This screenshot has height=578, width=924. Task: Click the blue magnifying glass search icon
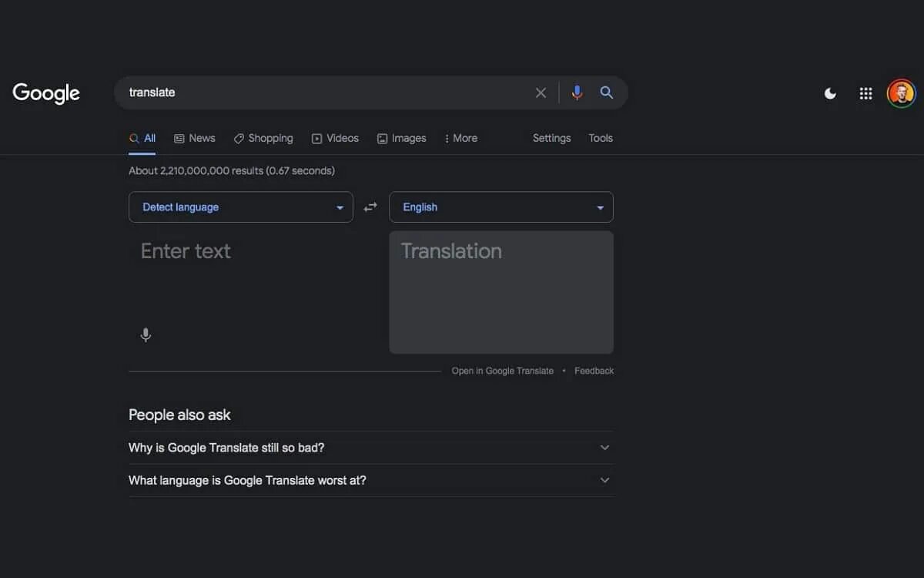(607, 92)
